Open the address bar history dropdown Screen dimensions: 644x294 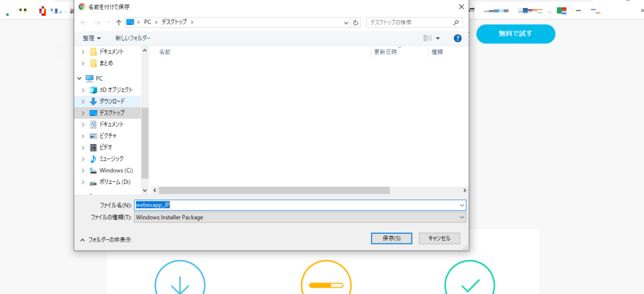pos(347,23)
